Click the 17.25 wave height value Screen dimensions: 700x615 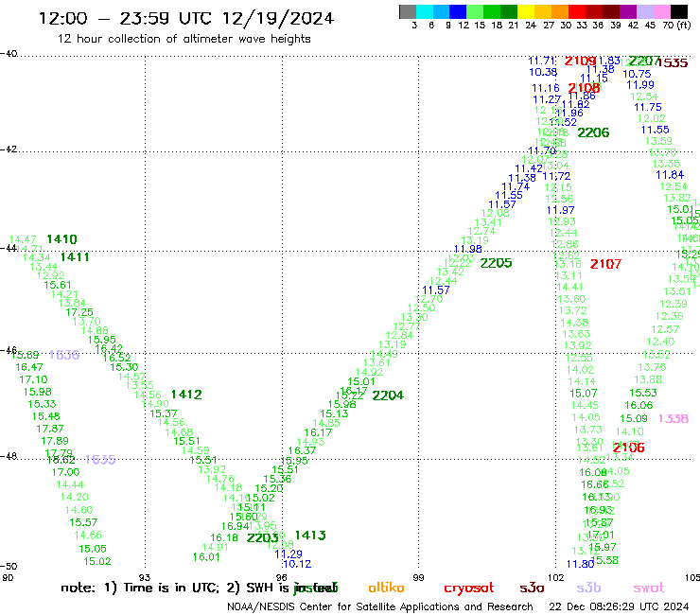pos(79,312)
